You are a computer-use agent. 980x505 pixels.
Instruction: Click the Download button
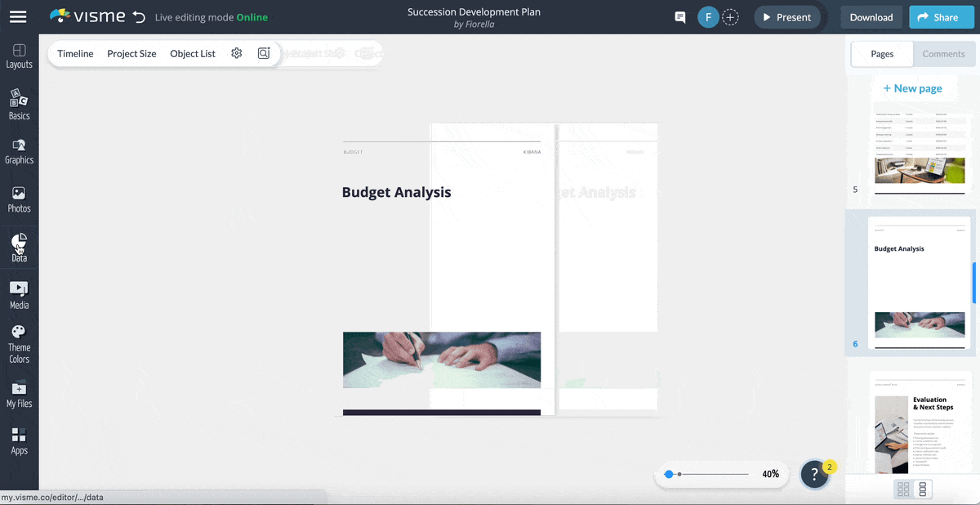click(871, 16)
